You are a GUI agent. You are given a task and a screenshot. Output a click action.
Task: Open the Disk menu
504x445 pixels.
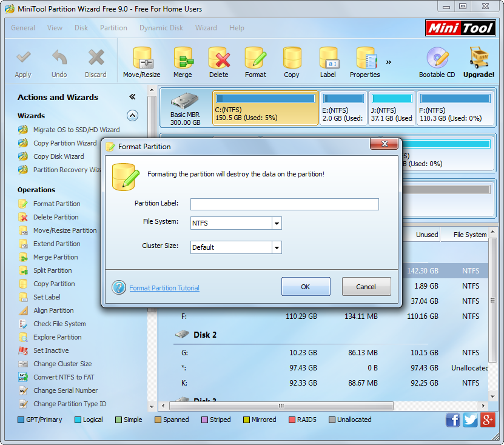81,28
